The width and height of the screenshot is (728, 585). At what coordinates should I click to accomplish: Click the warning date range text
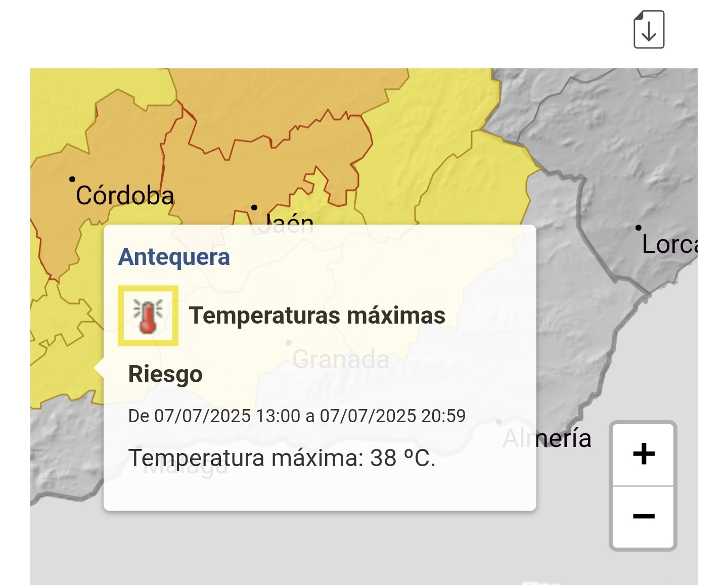click(x=297, y=416)
